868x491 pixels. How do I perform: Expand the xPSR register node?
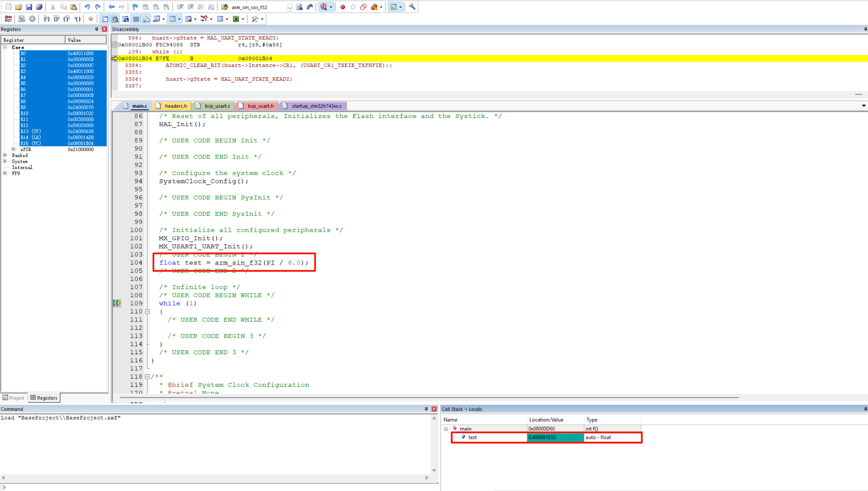click(x=13, y=149)
